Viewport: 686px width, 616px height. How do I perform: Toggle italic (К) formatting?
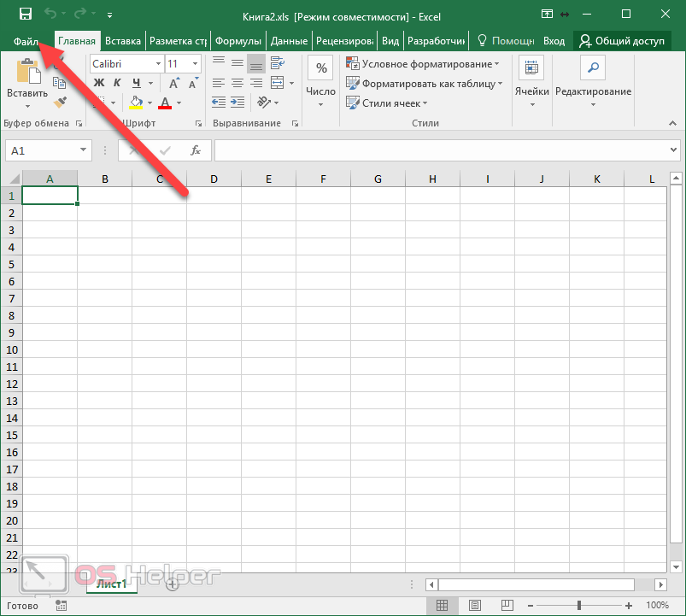point(117,84)
